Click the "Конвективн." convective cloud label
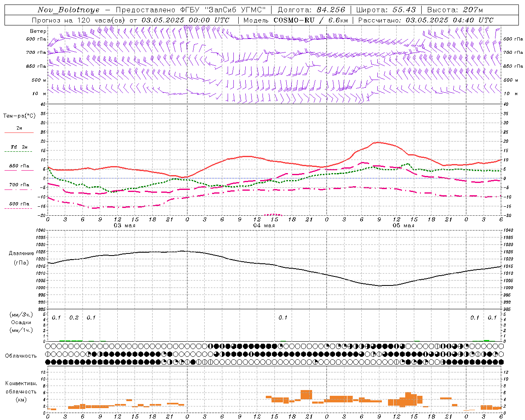The width and height of the screenshot is (525, 420). point(21,383)
